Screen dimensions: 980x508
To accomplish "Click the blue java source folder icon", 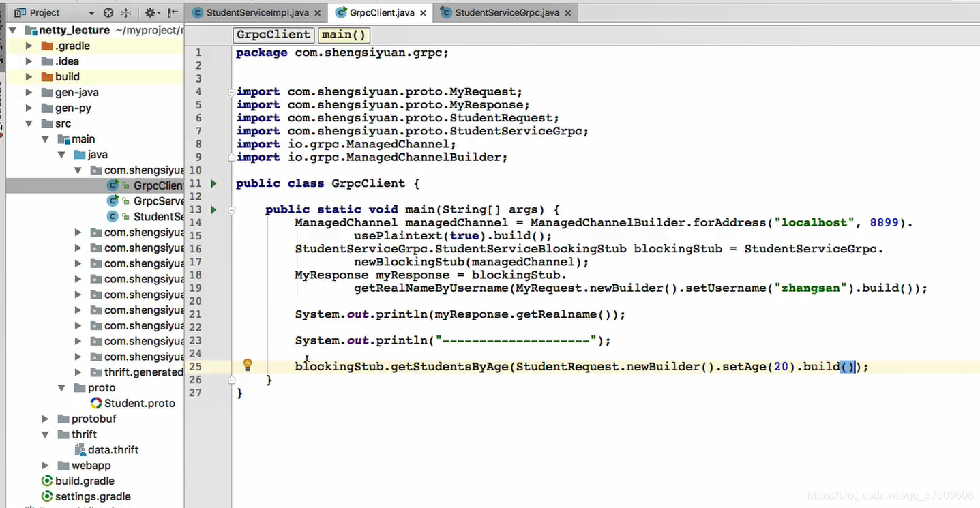I will pos(80,155).
